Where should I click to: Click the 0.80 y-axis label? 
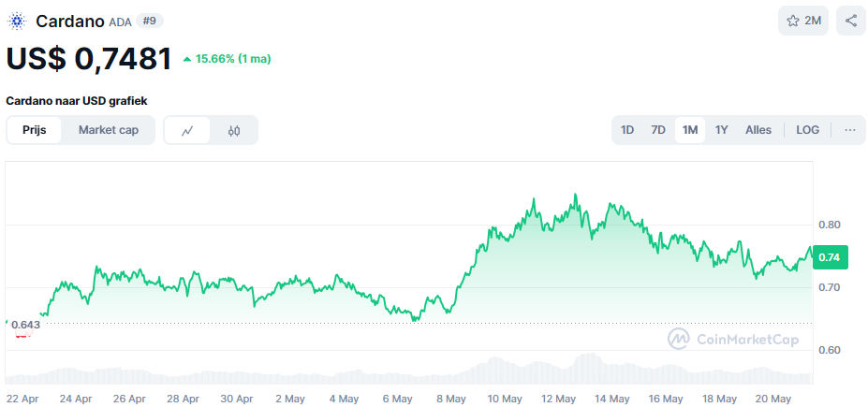click(830, 225)
